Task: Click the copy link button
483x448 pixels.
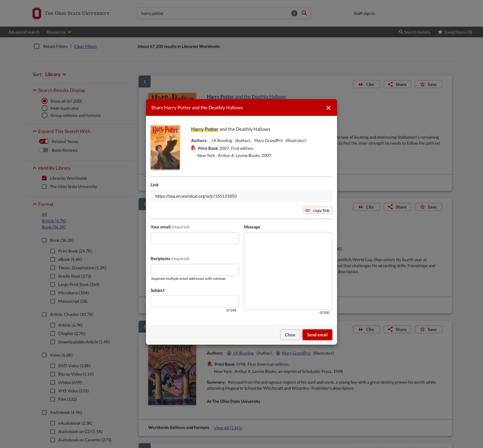Action: [x=317, y=211]
